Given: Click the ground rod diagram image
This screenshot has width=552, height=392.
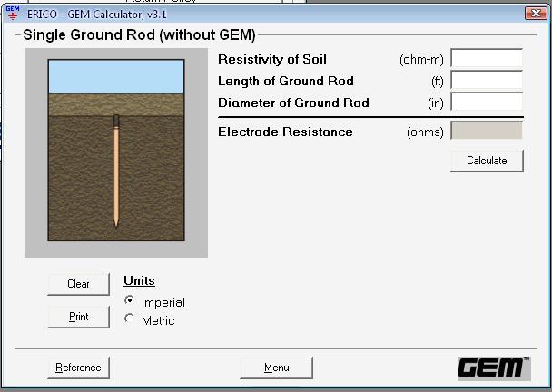Looking at the screenshot, I should (116, 152).
